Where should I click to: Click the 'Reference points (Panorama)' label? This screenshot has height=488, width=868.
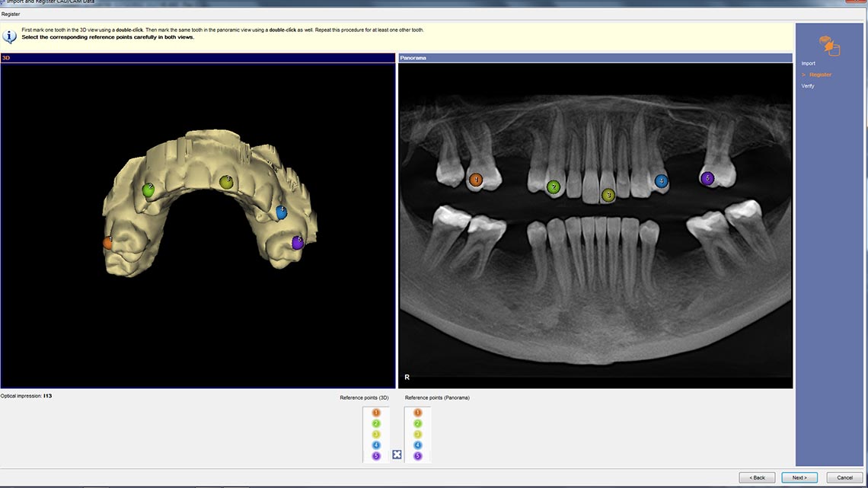pos(437,397)
